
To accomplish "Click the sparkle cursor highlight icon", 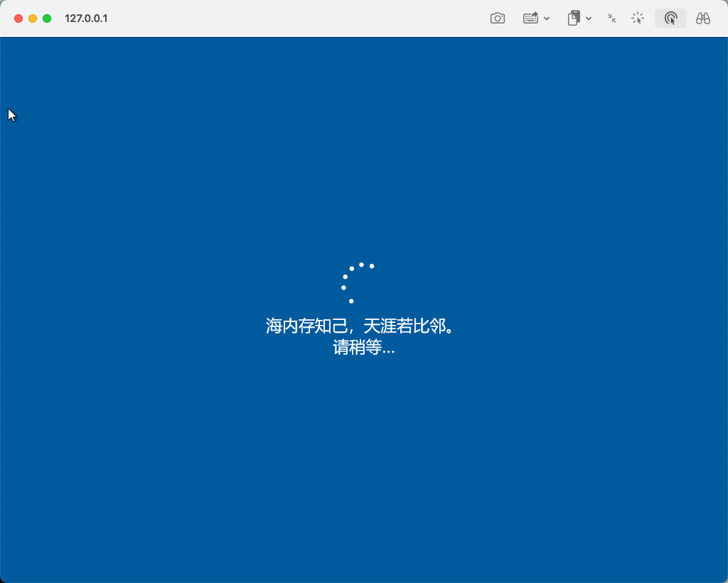I will pyautogui.click(x=638, y=18).
